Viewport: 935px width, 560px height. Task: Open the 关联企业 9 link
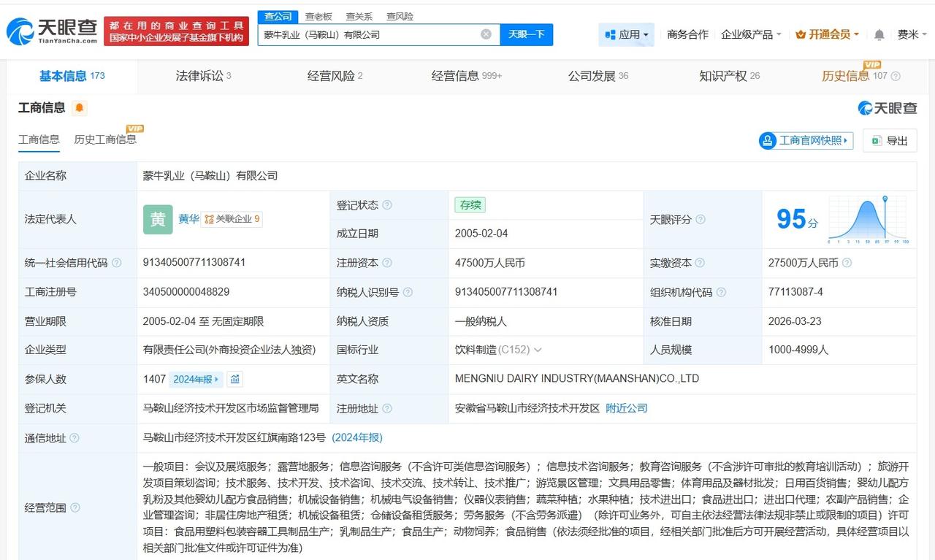231,219
